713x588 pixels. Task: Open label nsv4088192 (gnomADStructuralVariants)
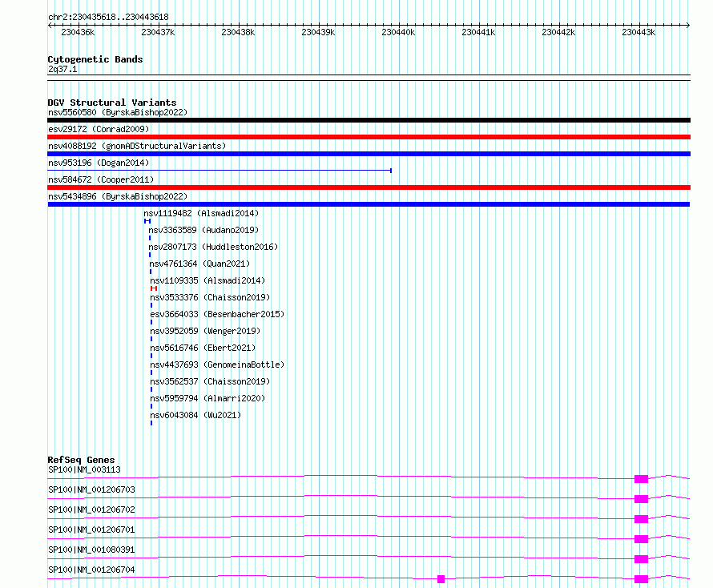click(137, 146)
